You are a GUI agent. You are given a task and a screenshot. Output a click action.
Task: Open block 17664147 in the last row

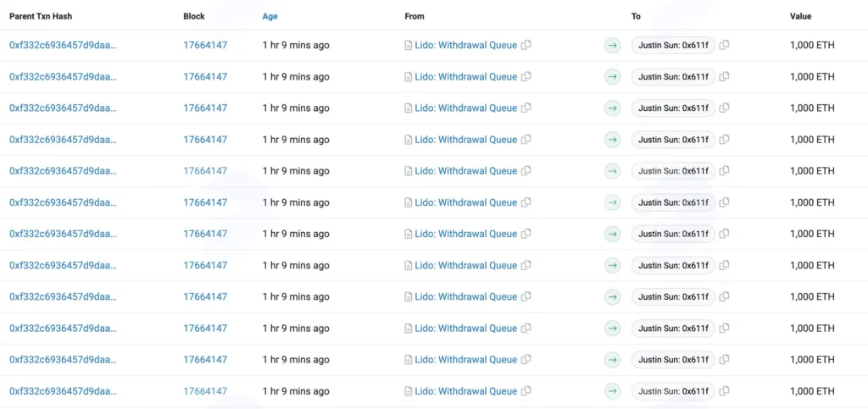[x=205, y=391]
